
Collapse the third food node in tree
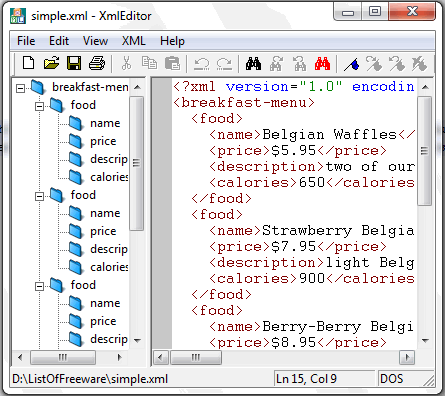39,286
